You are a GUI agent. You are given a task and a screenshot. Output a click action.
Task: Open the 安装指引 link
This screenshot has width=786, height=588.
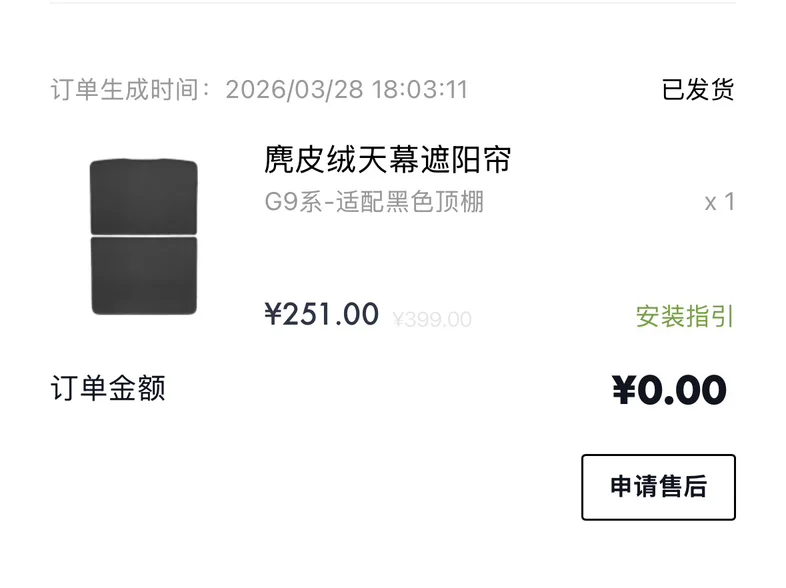(x=685, y=317)
